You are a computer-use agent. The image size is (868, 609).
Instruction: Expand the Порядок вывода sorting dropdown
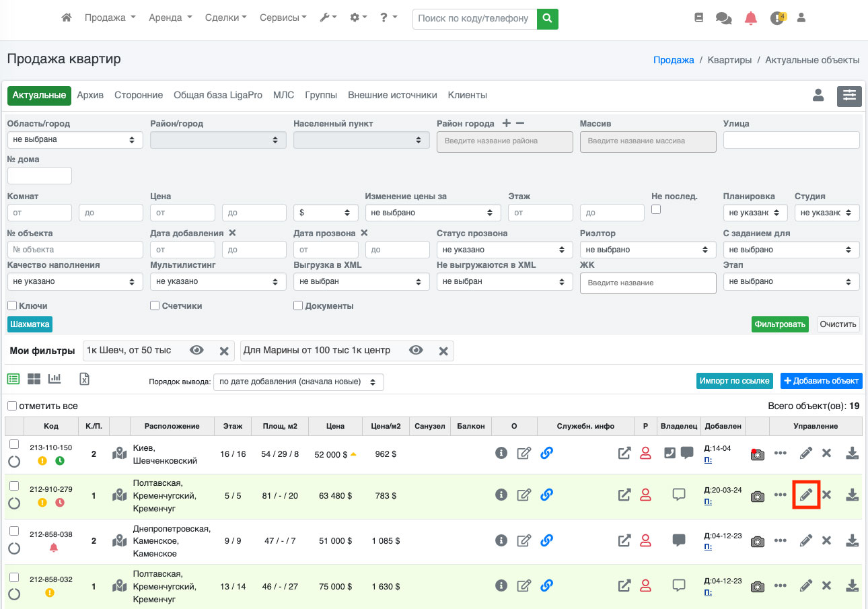tap(298, 382)
